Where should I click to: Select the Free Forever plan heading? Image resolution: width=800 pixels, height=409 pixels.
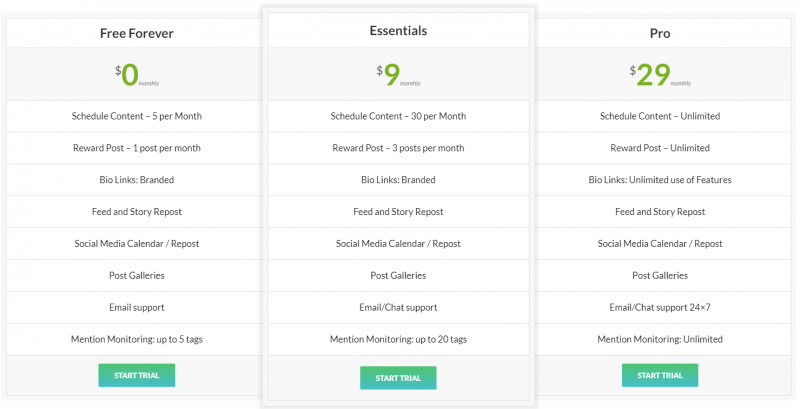tap(137, 34)
